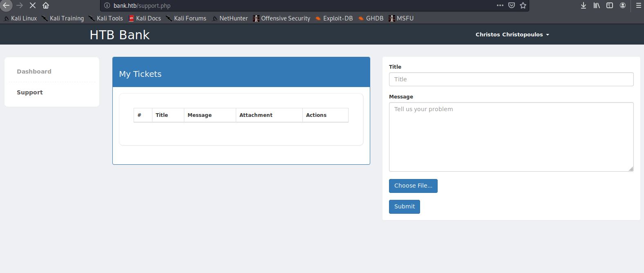Open the downloads arrow icon

tap(584, 5)
